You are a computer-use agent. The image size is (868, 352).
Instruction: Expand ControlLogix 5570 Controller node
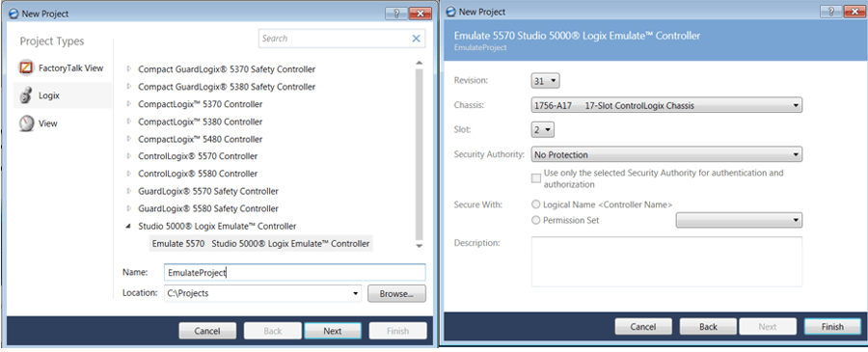coord(129,156)
